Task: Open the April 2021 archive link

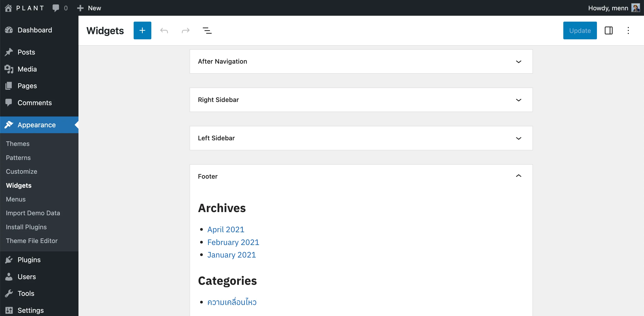Action: (x=226, y=229)
